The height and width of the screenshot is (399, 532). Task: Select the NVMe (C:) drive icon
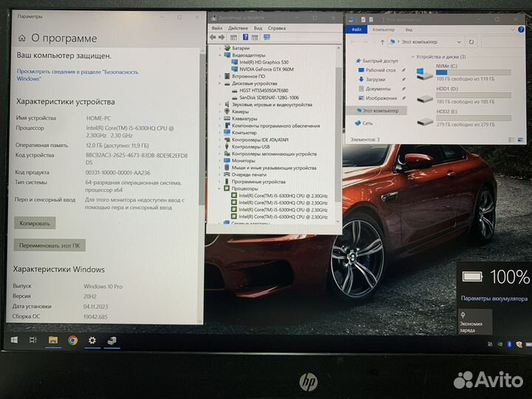[424, 73]
